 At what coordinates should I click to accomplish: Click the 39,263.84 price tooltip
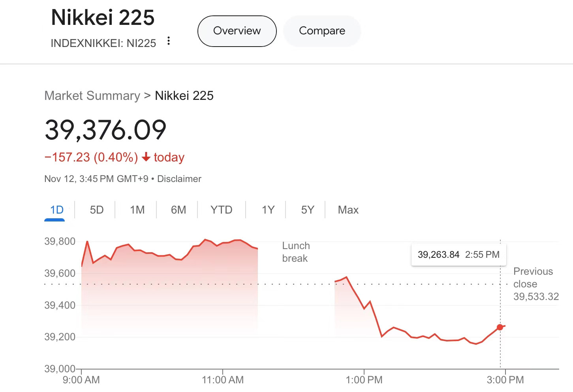coord(459,255)
